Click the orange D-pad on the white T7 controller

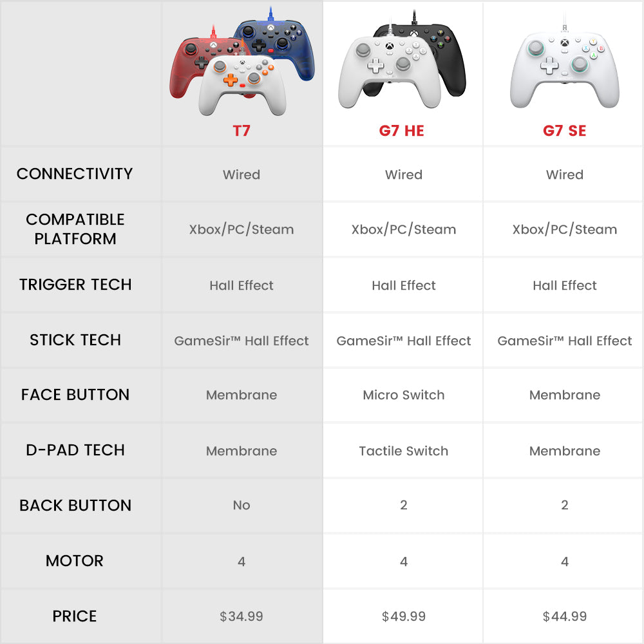pyautogui.click(x=230, y=80)
